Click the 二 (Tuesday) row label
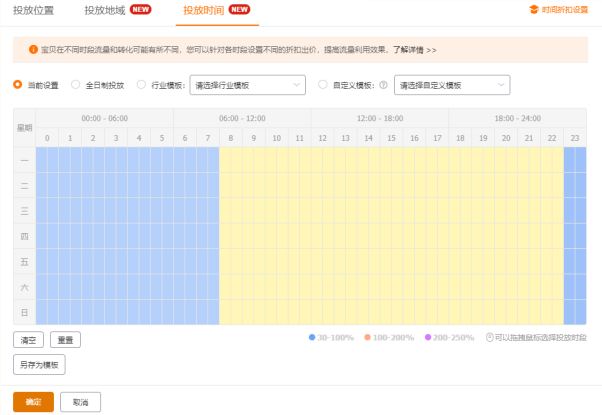 coord(25,185)
